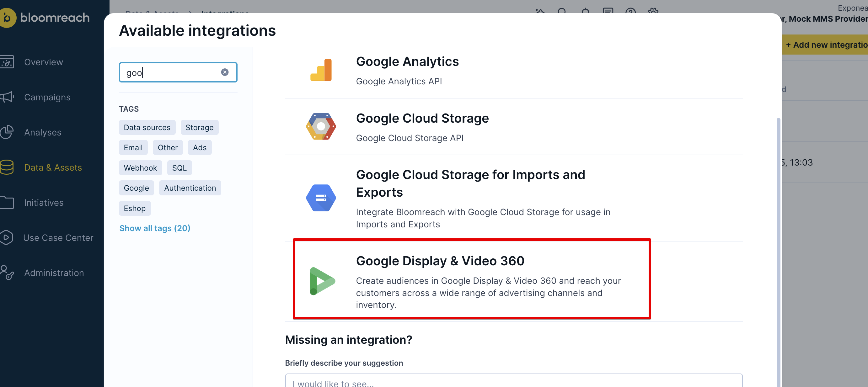The image size is (868, 387).
Task: Filter by the Authentication tag
Action: pyautogui.click(x=190, y=188)
